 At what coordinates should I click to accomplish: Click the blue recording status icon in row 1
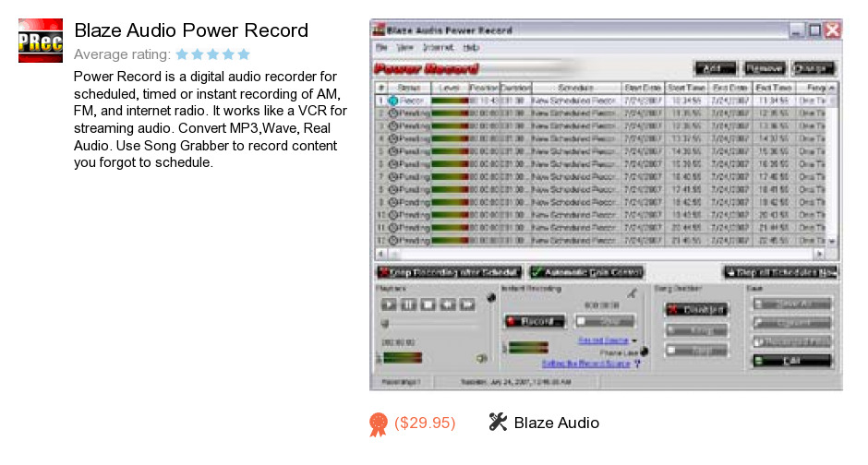(x=393, y=101)
